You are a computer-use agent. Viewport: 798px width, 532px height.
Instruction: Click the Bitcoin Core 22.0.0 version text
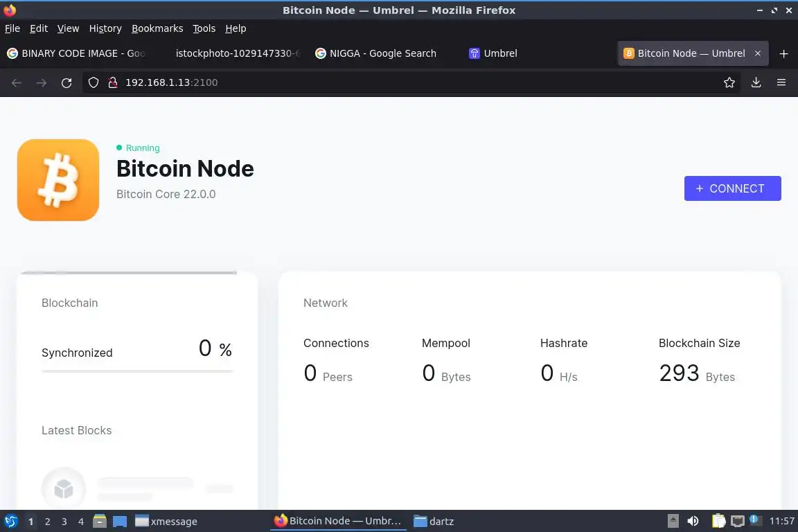166,194
